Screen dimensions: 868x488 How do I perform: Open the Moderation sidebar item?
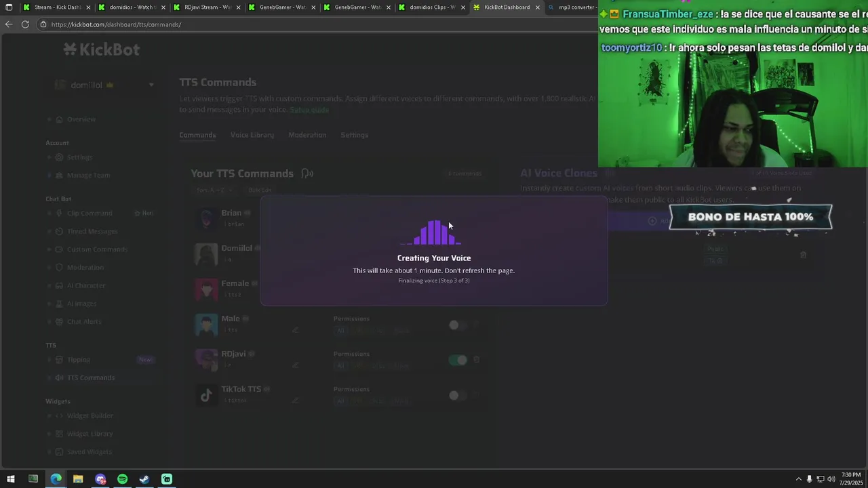pyautogui.click(x=85, y=267)
